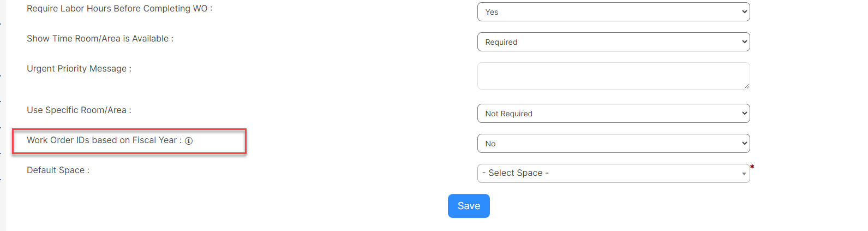Click the chevron arrow on Not Required dropdown

(x=745, y=114)
